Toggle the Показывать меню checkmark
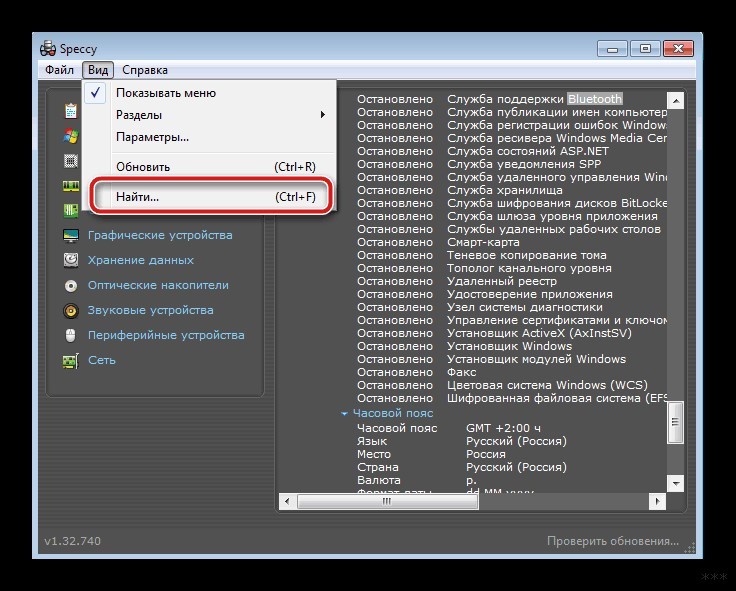 [95, 92]
